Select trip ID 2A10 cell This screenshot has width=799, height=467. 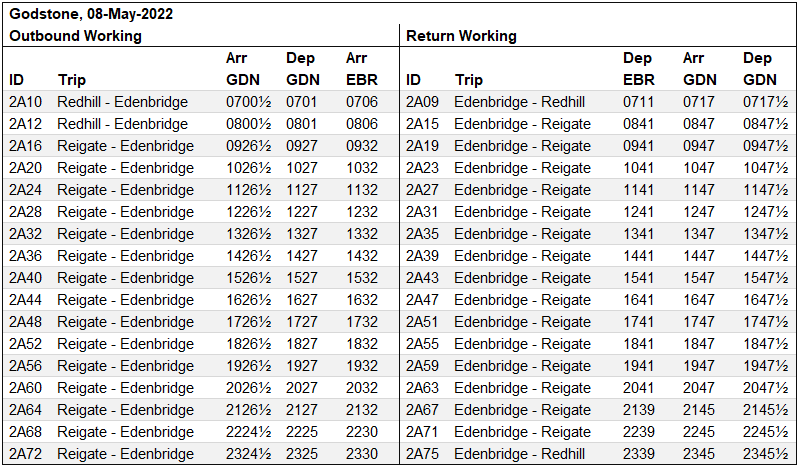25,102
